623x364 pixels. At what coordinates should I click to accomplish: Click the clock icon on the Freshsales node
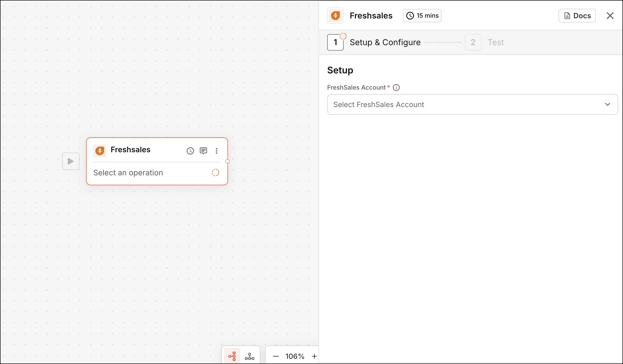click(x=190, y=151)
